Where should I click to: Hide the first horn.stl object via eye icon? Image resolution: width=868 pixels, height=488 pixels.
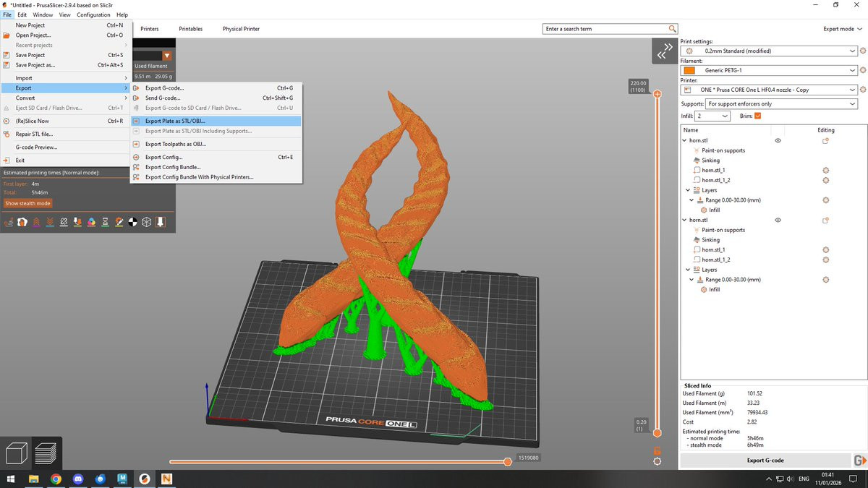click(x=778, y=141)
